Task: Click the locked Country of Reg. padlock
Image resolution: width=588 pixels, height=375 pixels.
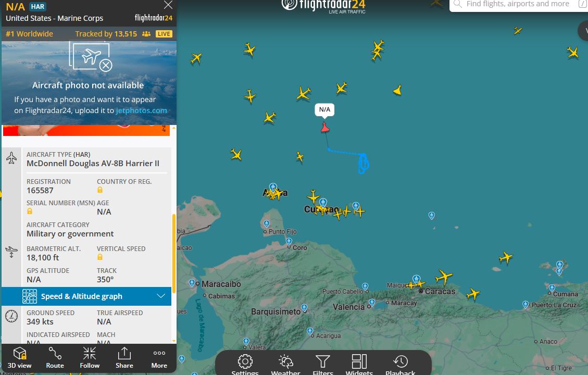Action: [x=100, y=190]
